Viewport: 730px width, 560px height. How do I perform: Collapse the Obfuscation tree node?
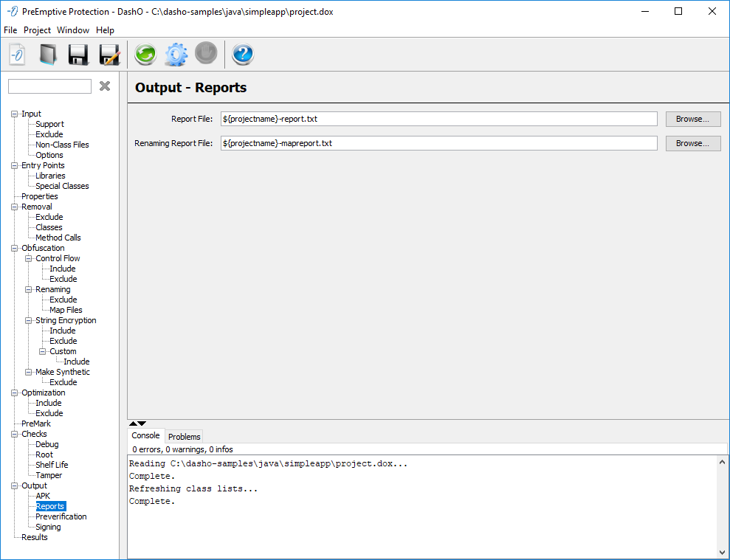tap(15, 249)
